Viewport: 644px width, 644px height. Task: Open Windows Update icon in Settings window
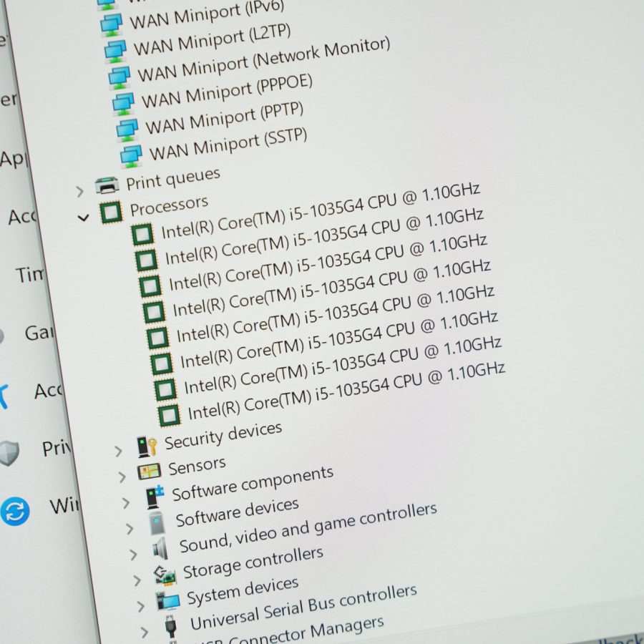(x=15, y=512)
